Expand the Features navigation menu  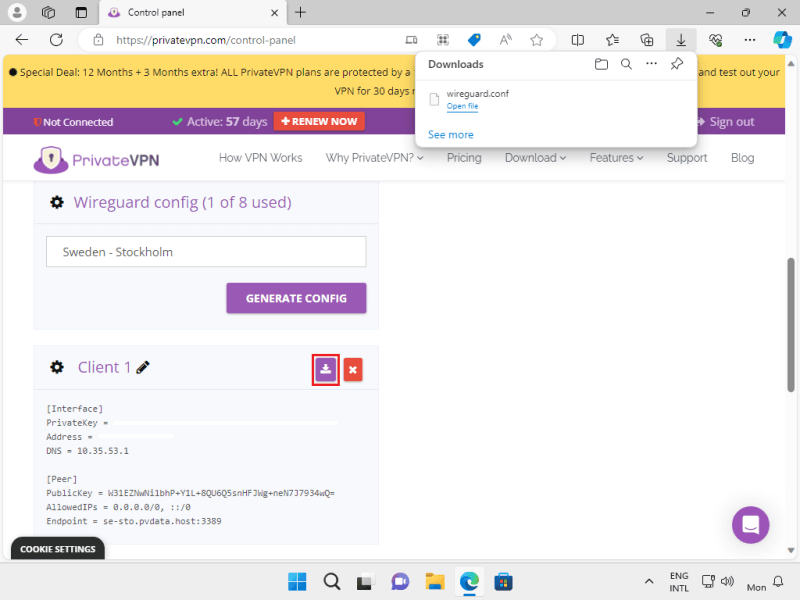[617, 158]
